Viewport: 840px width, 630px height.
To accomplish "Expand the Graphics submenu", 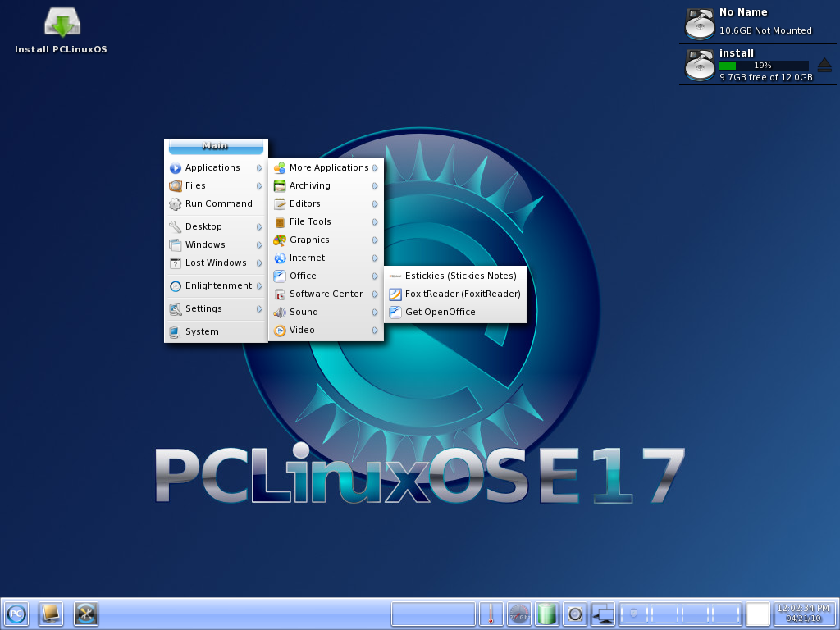I will click(309, 240).
